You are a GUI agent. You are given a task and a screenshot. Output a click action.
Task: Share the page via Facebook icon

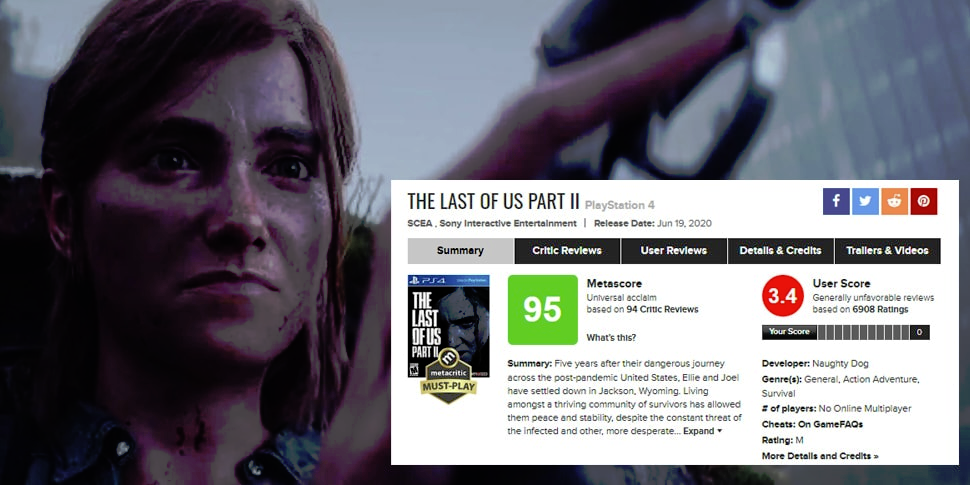pyautogui.click(x=836, y=201)
